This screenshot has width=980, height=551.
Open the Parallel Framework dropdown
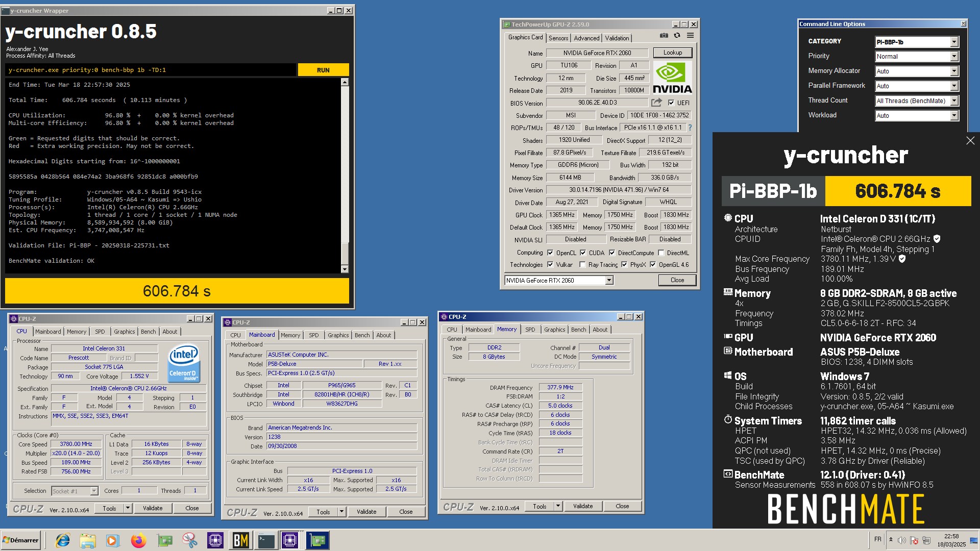click(x=917, y=86)
